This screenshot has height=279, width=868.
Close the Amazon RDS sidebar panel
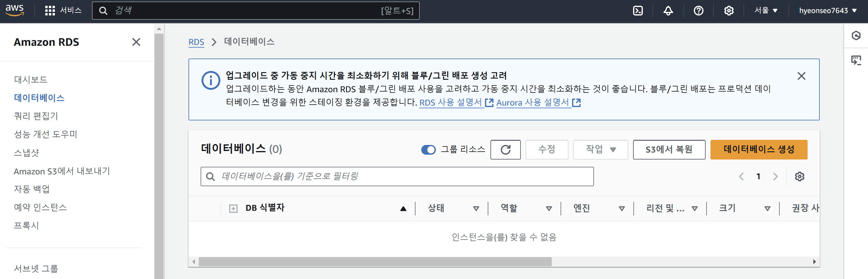tap(136, 42)
